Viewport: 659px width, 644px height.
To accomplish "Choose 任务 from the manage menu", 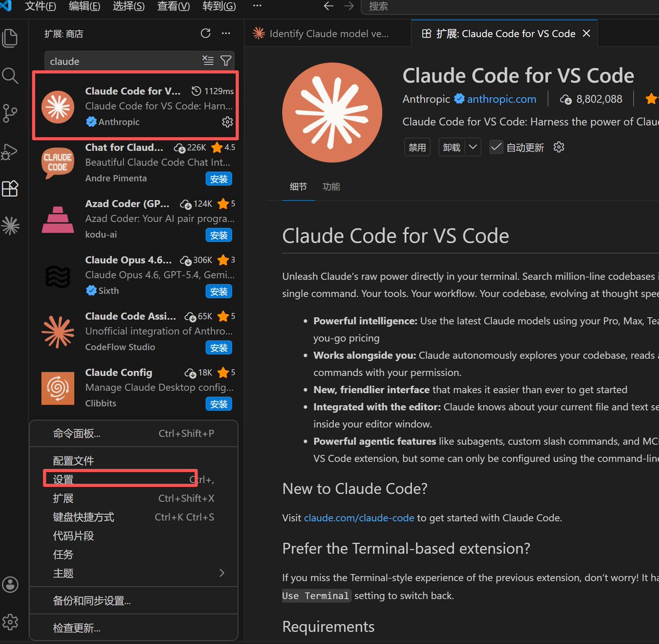I will coord(133,554).
